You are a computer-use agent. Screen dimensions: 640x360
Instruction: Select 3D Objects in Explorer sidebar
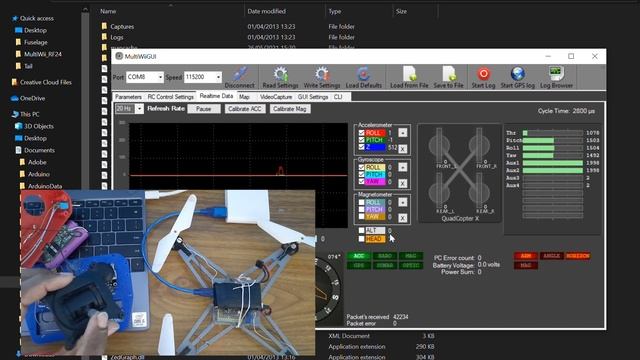(x=39, y=126)
